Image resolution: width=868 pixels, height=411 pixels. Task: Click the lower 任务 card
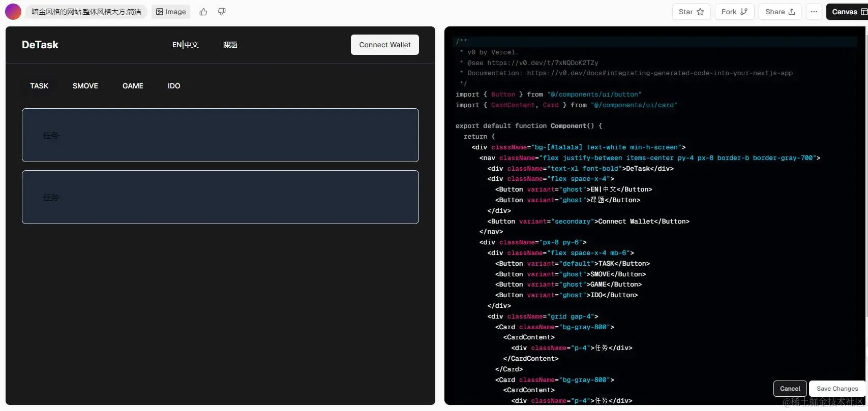tap(220, 197)
